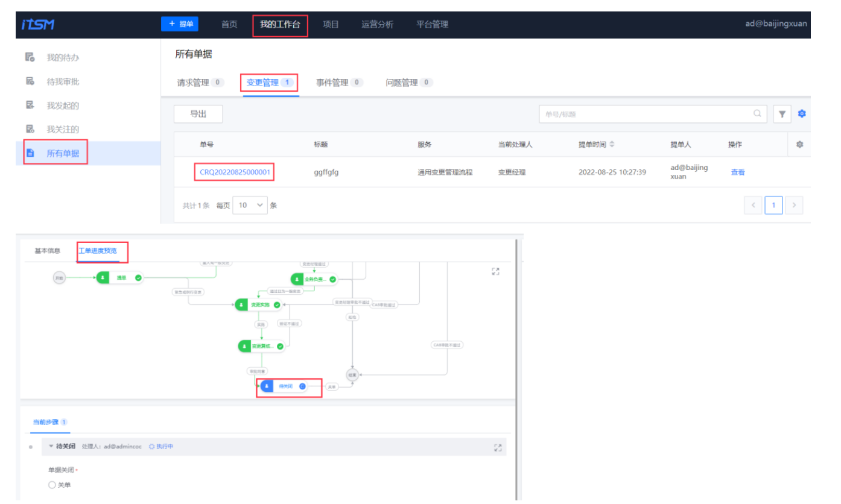
Task: Open ticket CRQ20220825000001 link
Action: [x=235, y=172]
